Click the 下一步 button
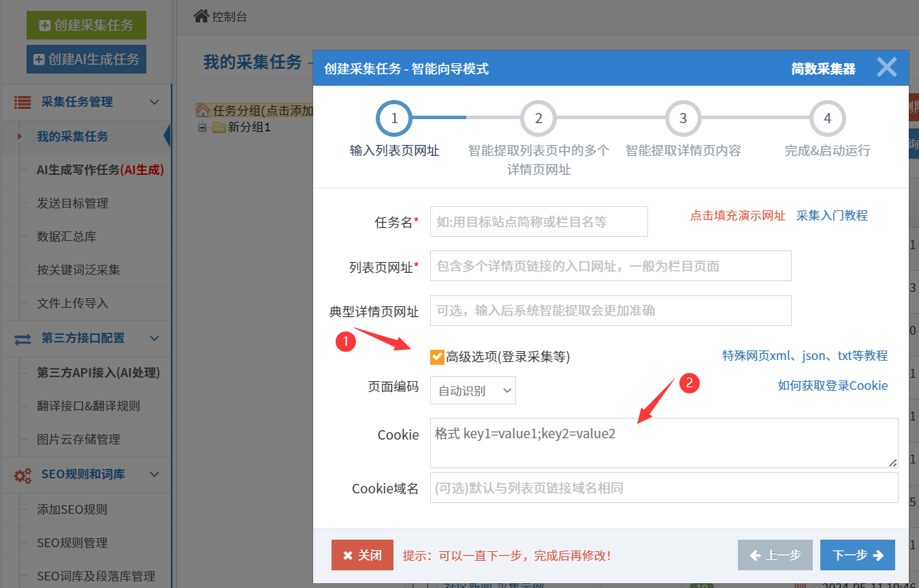 pyautogui.click(x=858, y=555)
